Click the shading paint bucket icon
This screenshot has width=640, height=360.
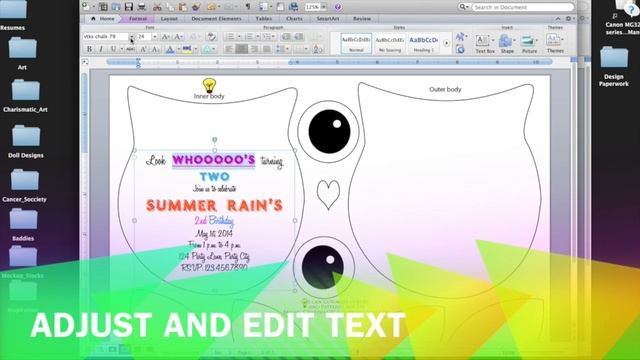pos(318,49)
